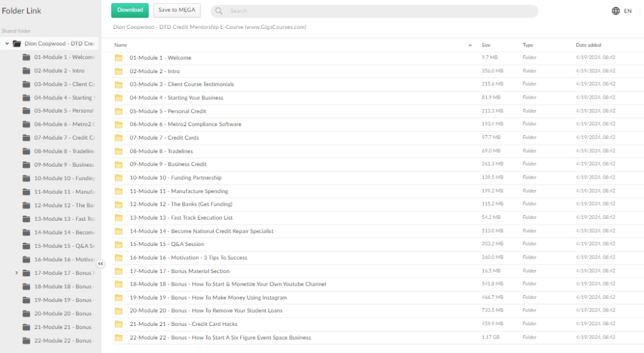Sort by Date added column header
This screenshot has width=644, height=353.
click(x=588, y=45)
